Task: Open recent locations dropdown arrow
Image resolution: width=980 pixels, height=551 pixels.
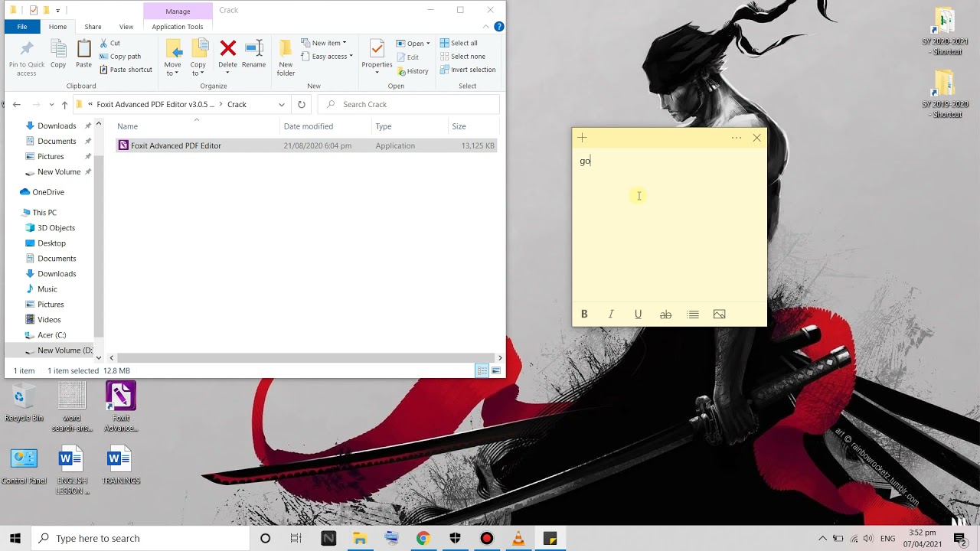Action: point(51,104)
